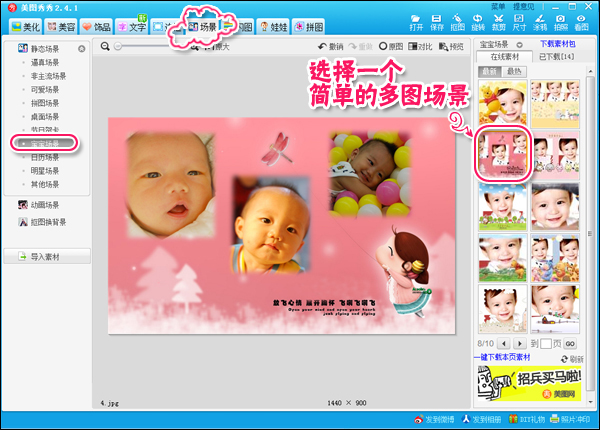600x430 pixels.
Task: Click the 保存 save icon
Action: (x=437, y=23)
